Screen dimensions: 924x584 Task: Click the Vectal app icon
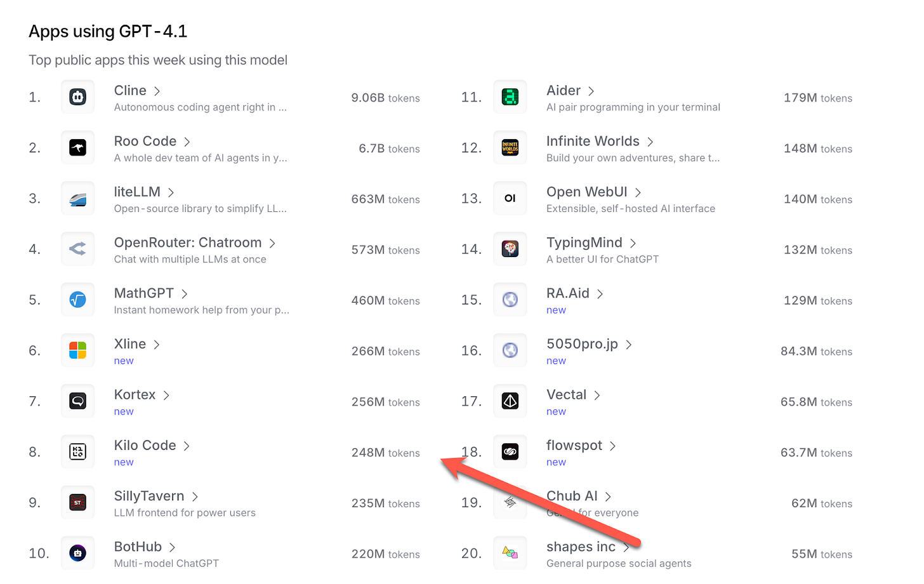(510, 401)
